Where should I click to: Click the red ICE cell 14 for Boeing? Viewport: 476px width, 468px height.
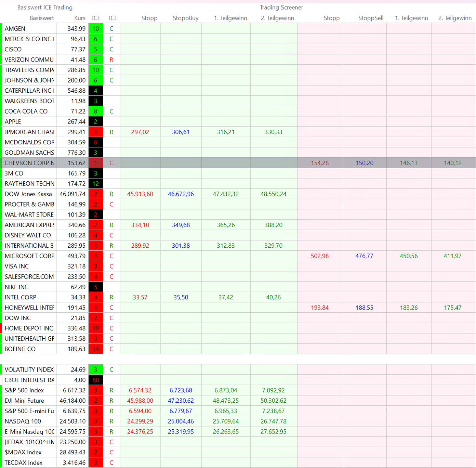coord(95,349)
